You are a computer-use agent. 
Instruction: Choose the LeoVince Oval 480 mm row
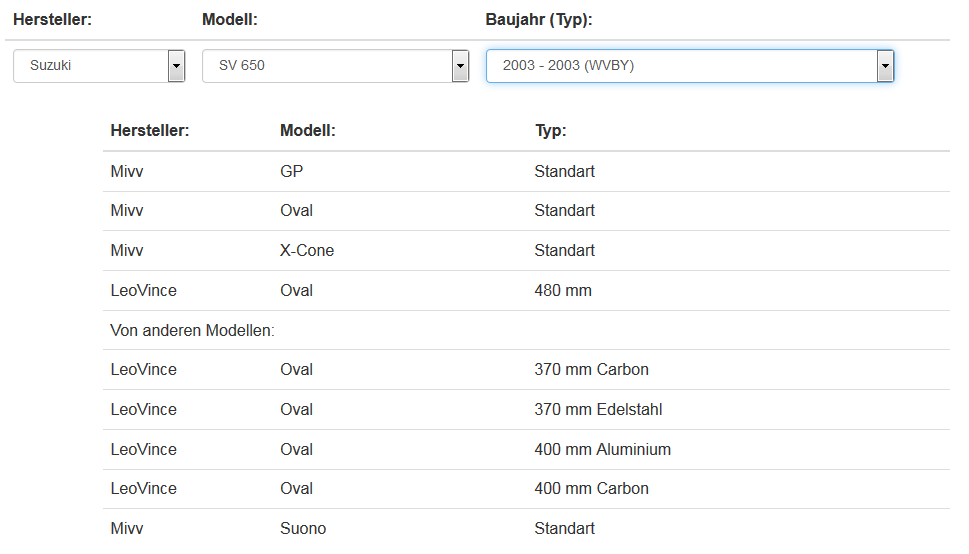525,291
